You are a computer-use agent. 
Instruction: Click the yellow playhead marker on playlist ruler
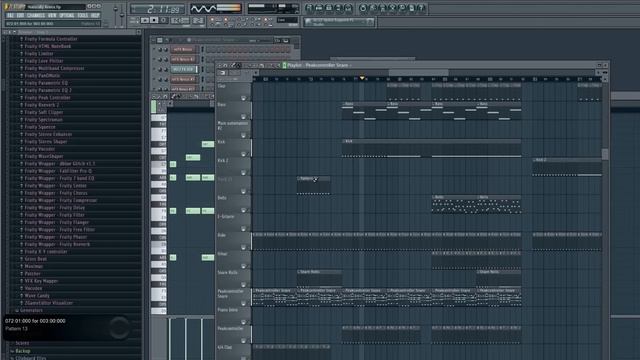pyautogui.click(x=362, y=78)
